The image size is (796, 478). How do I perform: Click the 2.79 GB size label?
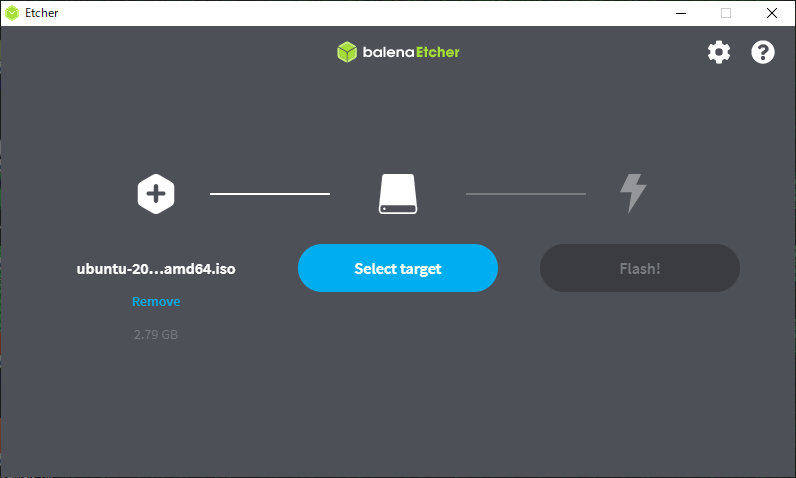(x=156, y=334)
